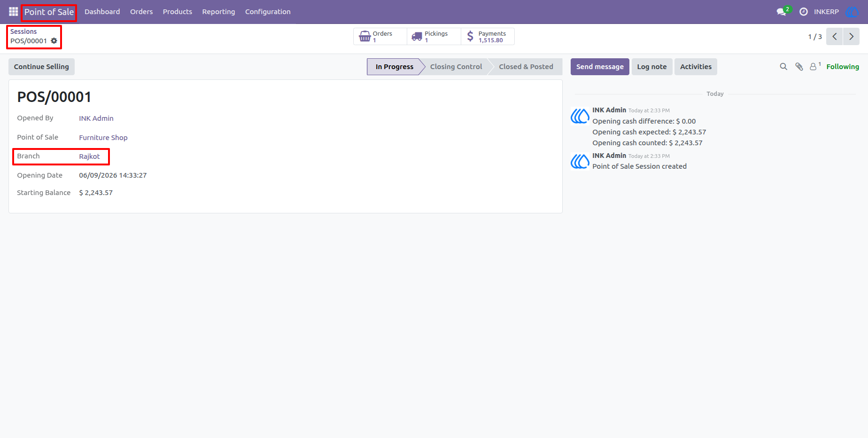The width and height of the screenshot is (868, 438).
Task: Select the Closed & Posted status stage
Action: click(x=526, y=67)
